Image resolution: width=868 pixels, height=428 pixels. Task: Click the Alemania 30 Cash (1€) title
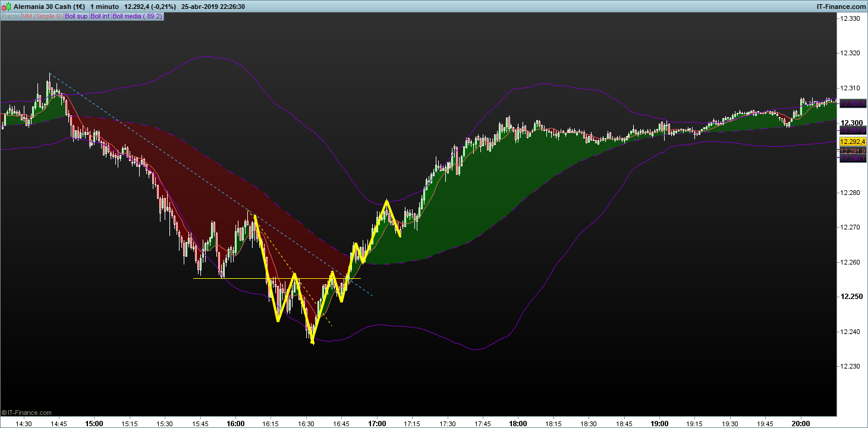49,7
